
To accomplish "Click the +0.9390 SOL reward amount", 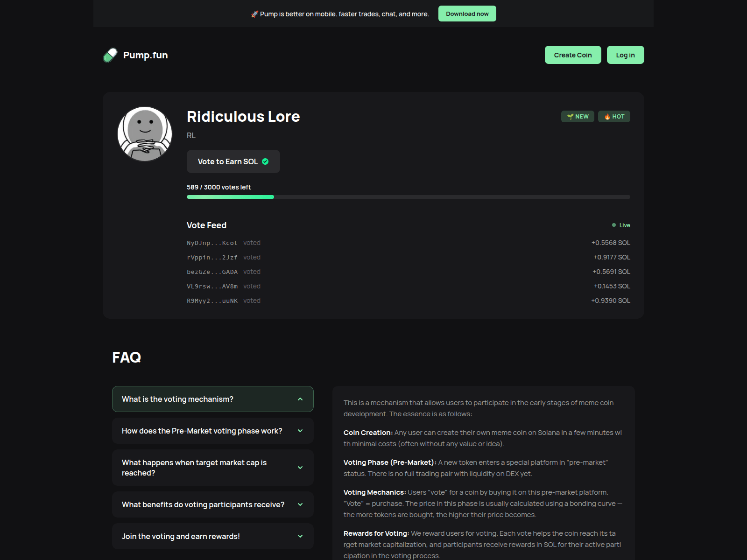I will (x=611, y=301).
